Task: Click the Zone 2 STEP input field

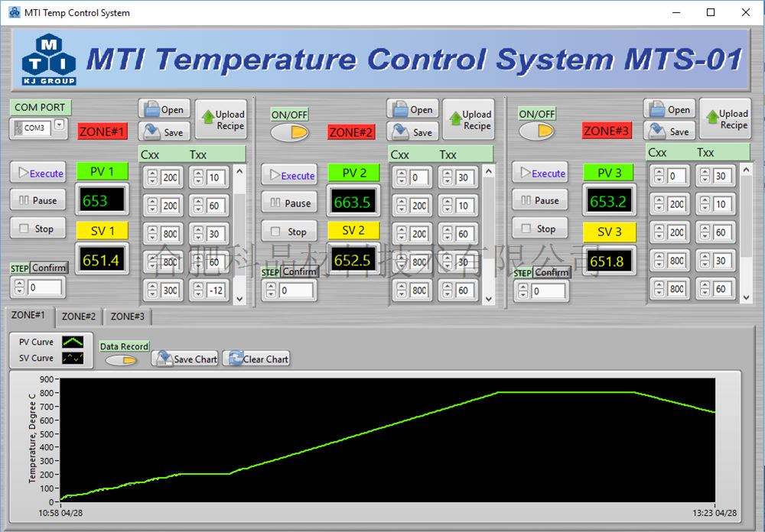Action: pos(295,290)
